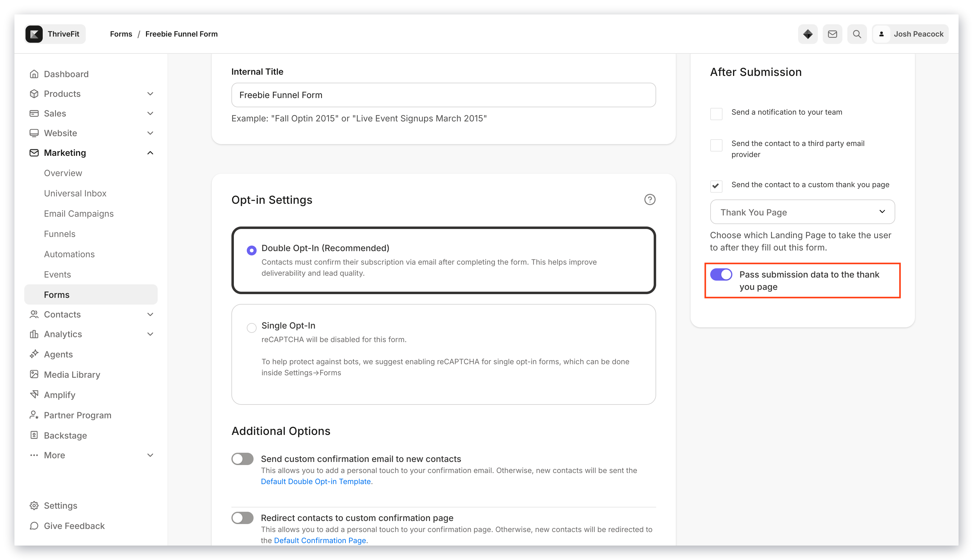Image resolution: width=973 pixels, height=560 pixels.
Task: Click the search magnifier icon
Action: (x=857, y=34)
